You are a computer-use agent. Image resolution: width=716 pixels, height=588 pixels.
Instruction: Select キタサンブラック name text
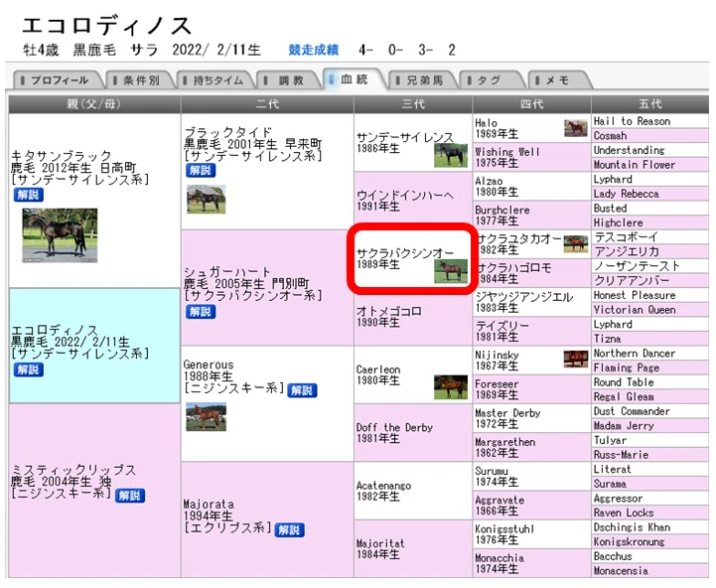(62, 156)
